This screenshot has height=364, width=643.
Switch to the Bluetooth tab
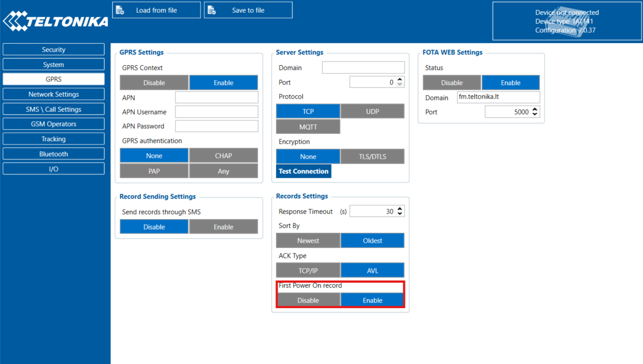[x=54, y=154]
